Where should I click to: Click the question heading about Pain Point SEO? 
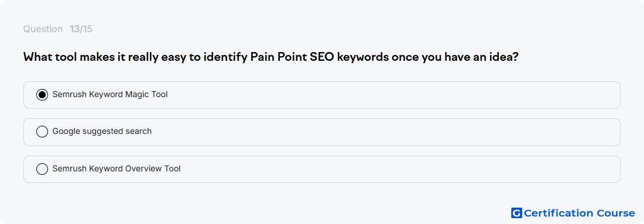270,57
